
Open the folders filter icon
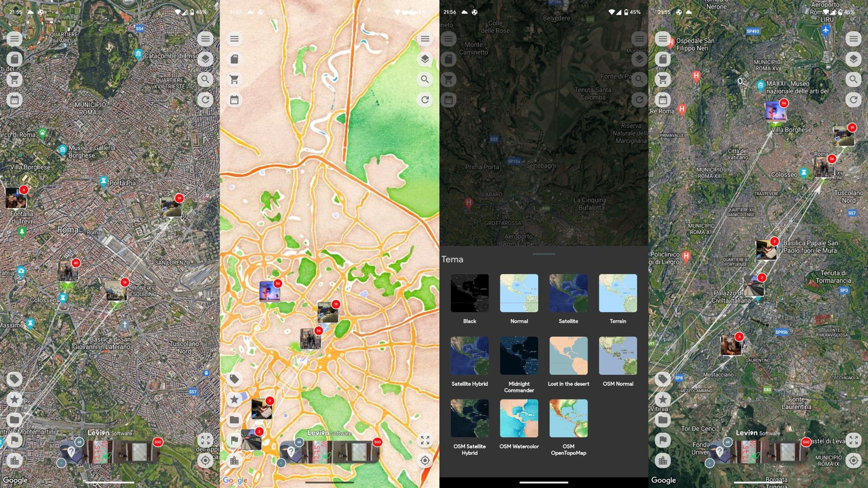coord(14,419)
